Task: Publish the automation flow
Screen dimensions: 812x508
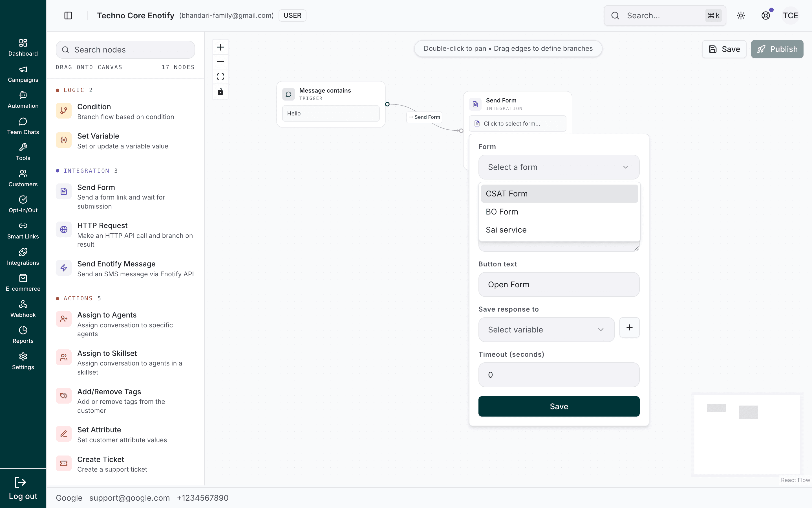Action: click(x=777, y=49)
